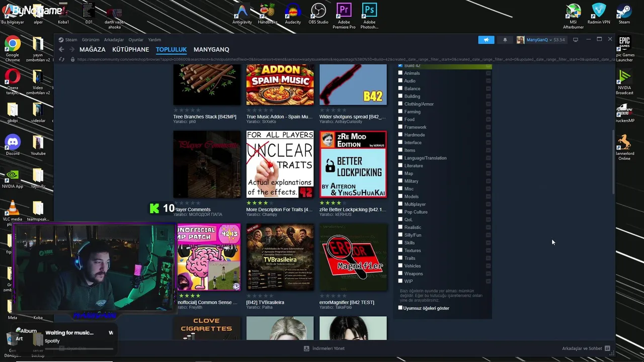Open Wider shotguns spread B42 thumbnail
The image size is (644, 362).
tap(353, 85)
